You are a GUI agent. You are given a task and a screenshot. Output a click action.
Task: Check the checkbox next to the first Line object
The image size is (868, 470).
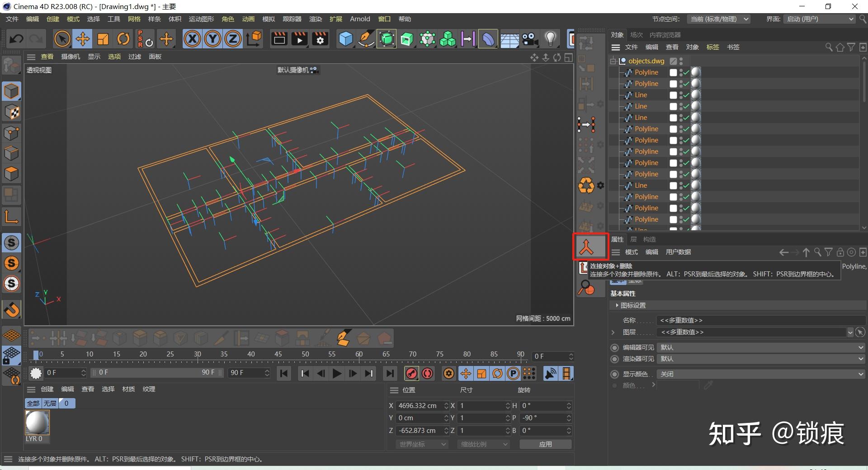tap(673, 95)
